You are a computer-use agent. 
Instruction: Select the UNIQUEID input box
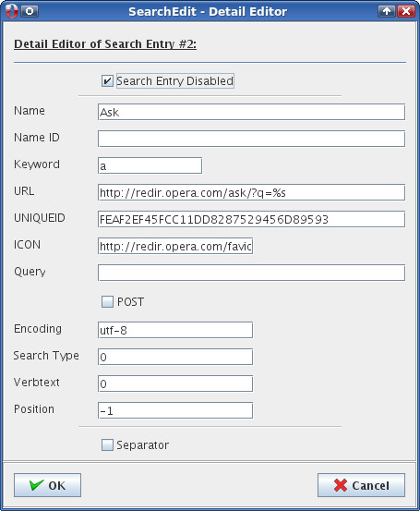tap(251, 219)
